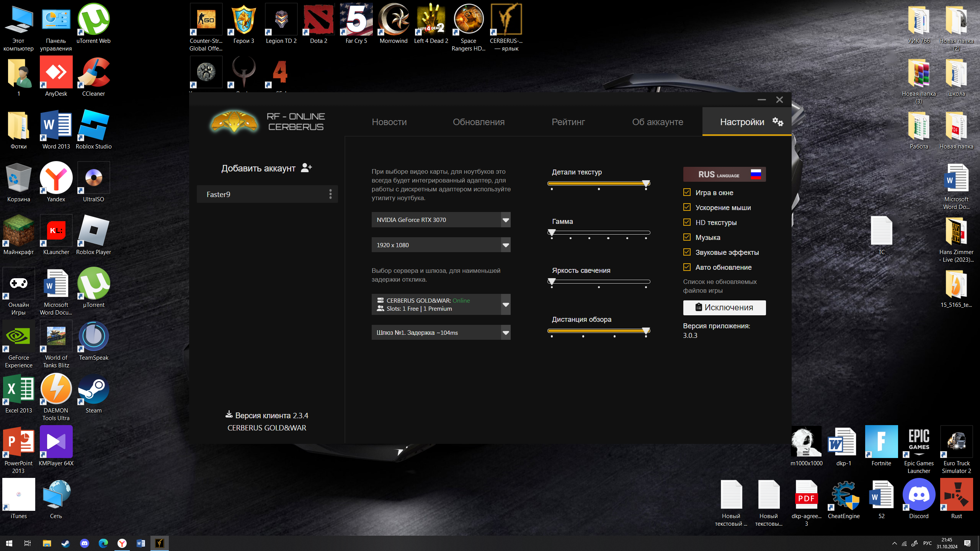
Task: Click the add account person-plus icon
Action: [306, 168]
